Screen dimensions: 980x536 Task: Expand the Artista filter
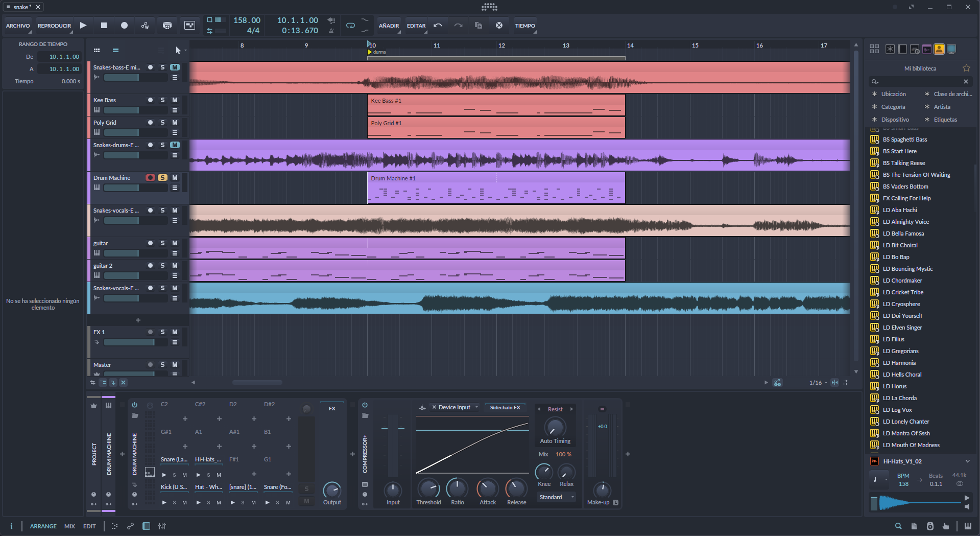[x=938, y=107]
